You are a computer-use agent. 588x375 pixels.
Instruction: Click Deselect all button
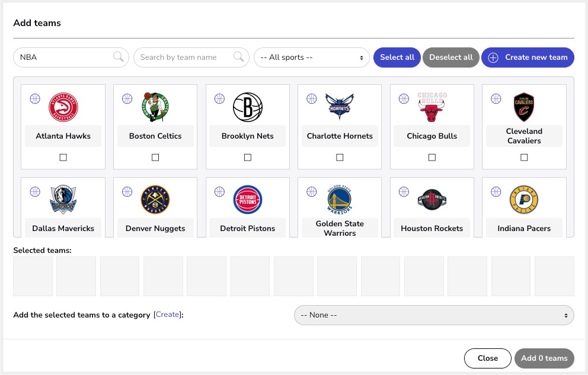point(450,57)
